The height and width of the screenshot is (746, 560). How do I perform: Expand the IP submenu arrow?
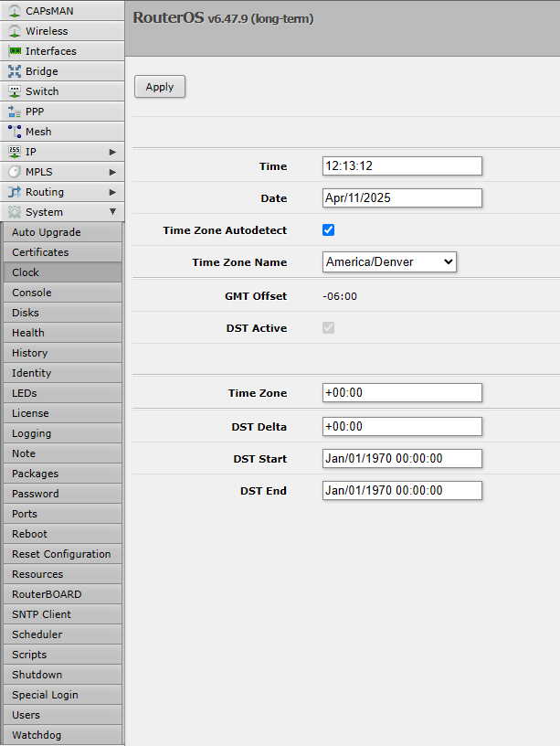[112, 152]
